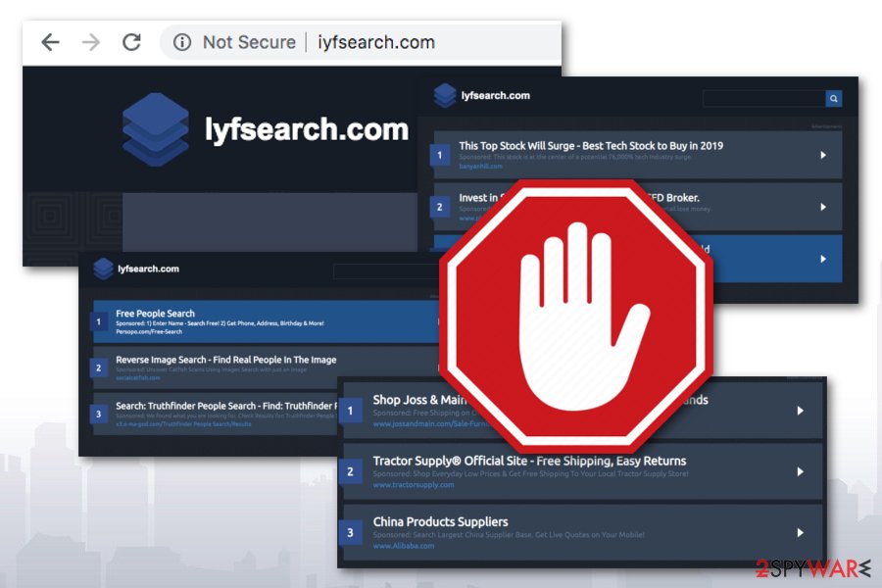Open Tractor Supply Official Site result
The image size is (882, 588).
(529, 461)
